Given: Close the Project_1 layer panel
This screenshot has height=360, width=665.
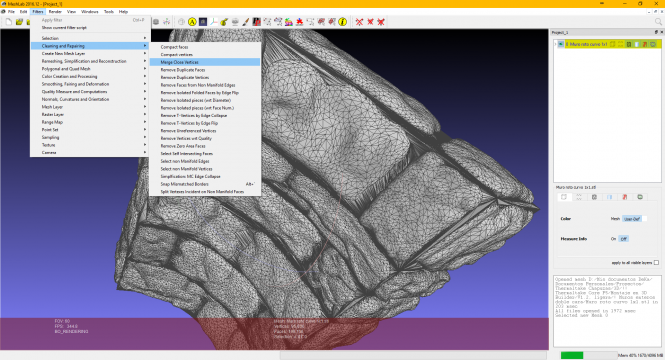Looking at the screenshot, I should point(661,32).
